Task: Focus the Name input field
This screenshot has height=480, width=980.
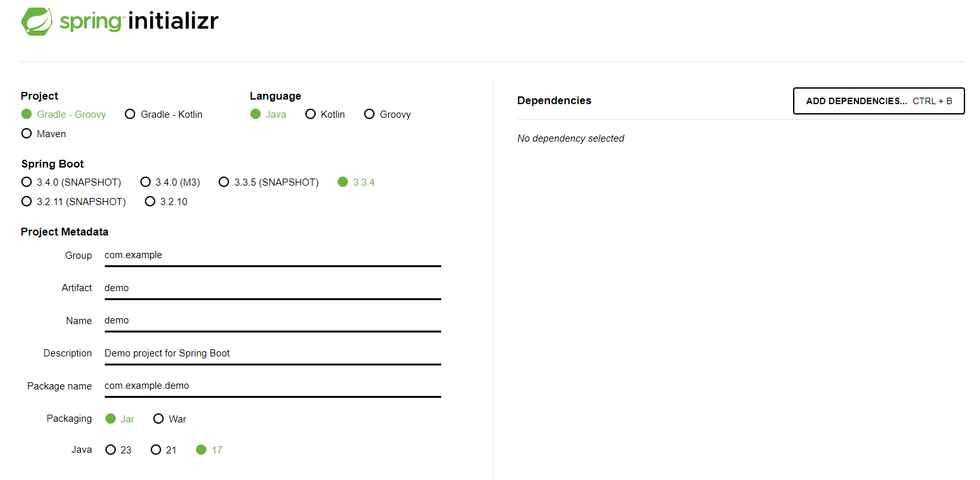Action: pos(272,321)
